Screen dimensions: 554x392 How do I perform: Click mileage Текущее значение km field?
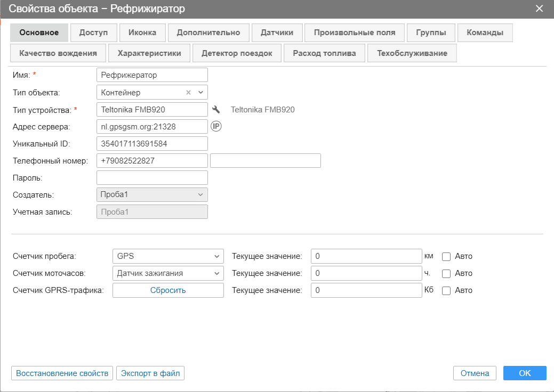point(366,256)
